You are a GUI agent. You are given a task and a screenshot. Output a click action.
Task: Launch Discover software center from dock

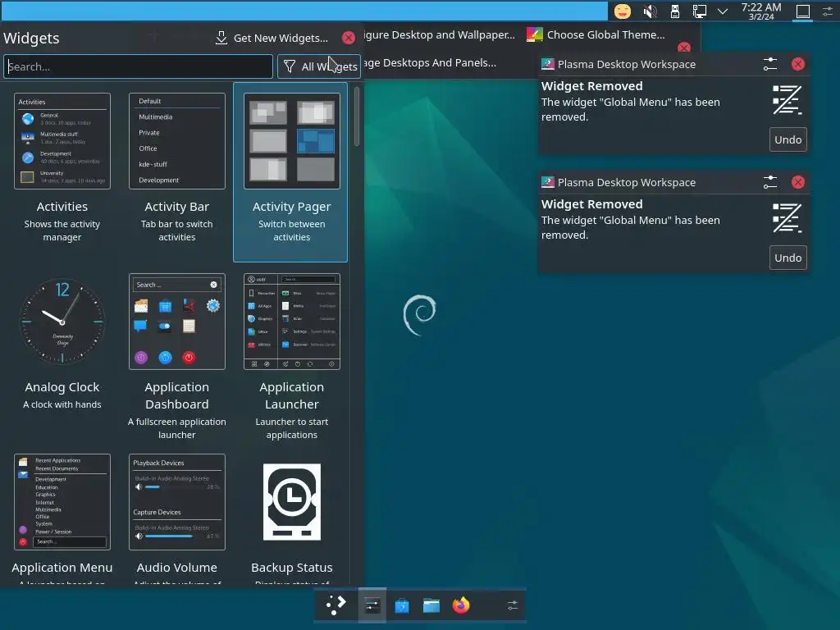pyautogui.click(x=402, y=605)
